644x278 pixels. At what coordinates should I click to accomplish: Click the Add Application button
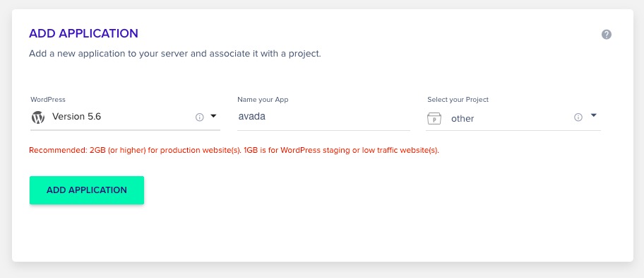tap(87, 190)
